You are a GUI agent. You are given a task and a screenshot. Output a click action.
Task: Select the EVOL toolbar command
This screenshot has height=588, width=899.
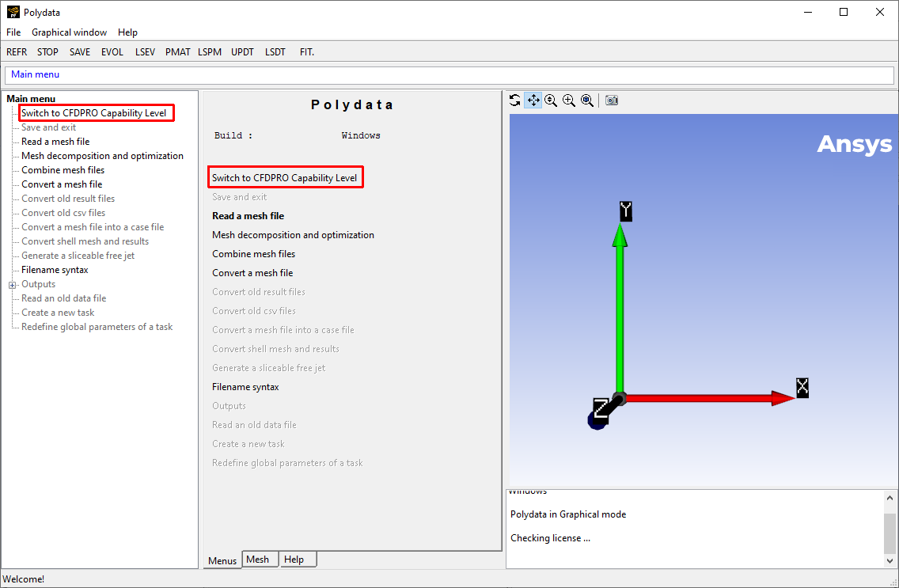[112, 51]
